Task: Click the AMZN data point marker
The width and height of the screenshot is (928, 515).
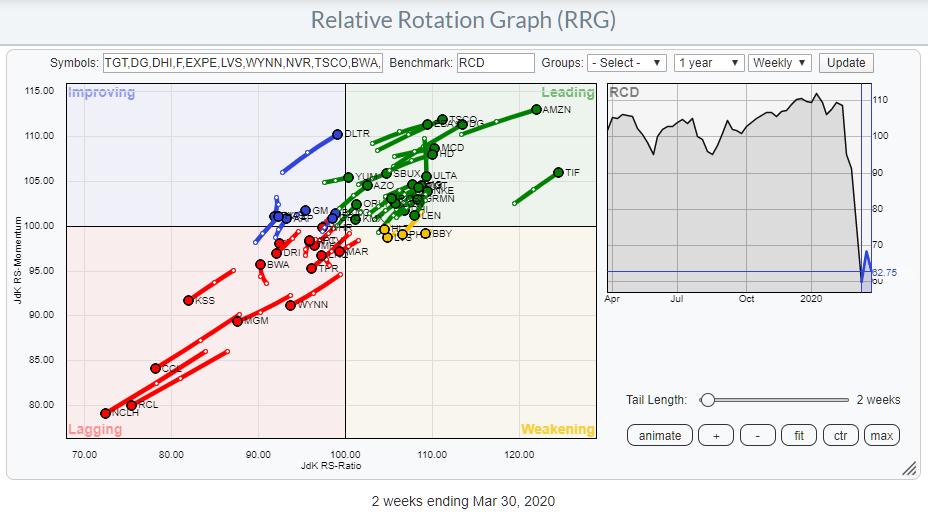Action: pos(537,109)
